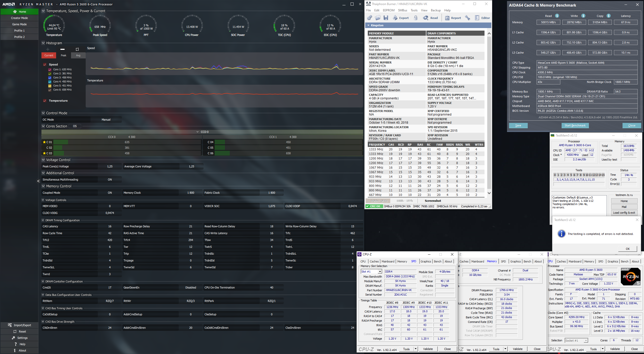
Task: Click the Reset icon in Ryzen Master sidebar
Action: pos(15,331)
